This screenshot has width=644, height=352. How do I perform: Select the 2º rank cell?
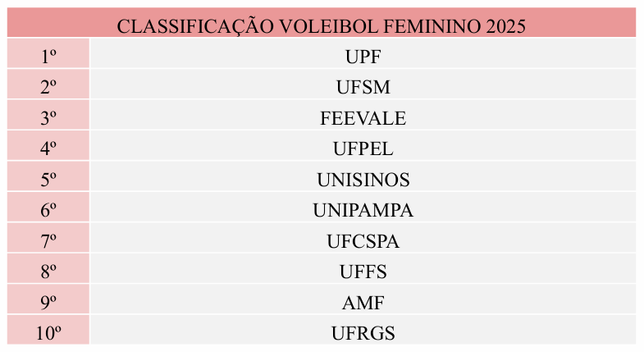point(48,87)
